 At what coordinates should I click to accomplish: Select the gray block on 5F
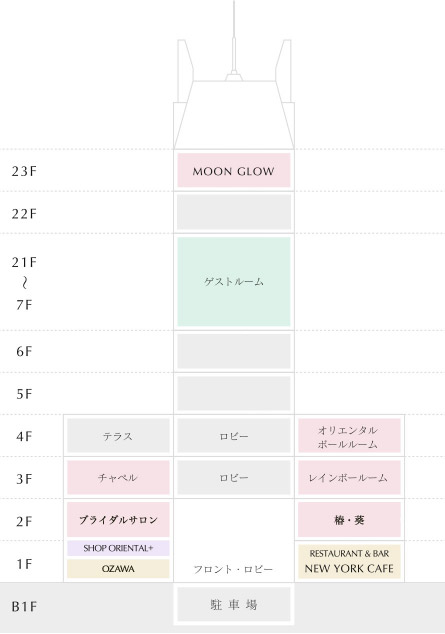(234, 393)
